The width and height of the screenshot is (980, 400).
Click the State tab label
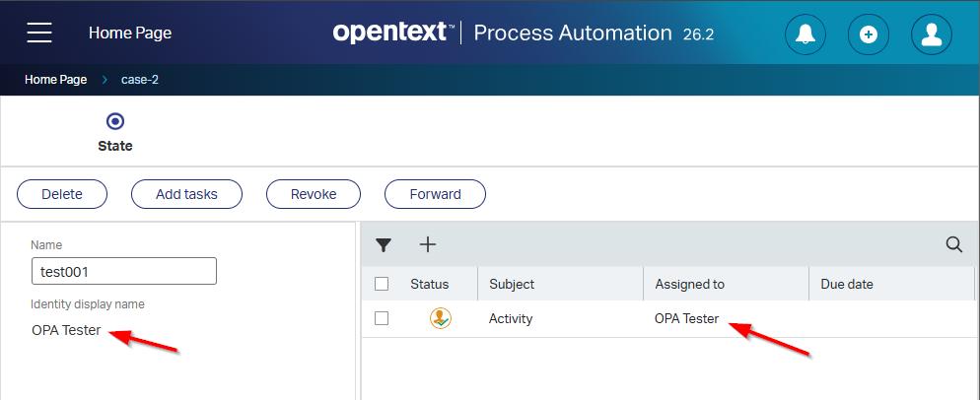[x=115, y=146]
